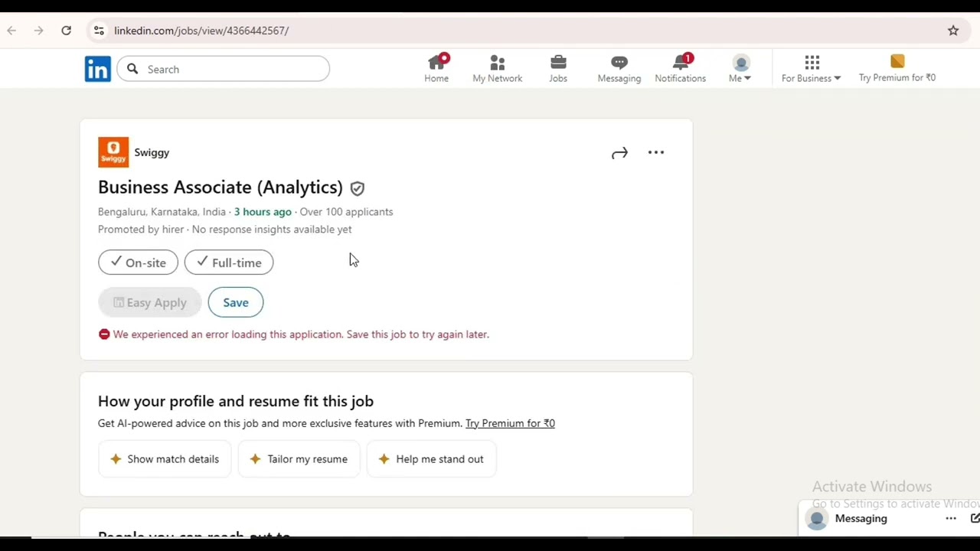Click the 'Over 100 applicants' text
Viewport: 980px width, 551px height.
346,212
